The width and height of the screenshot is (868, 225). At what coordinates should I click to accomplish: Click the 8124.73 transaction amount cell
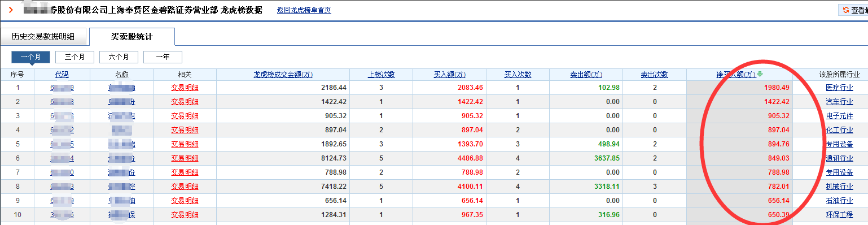coord(333,158)
